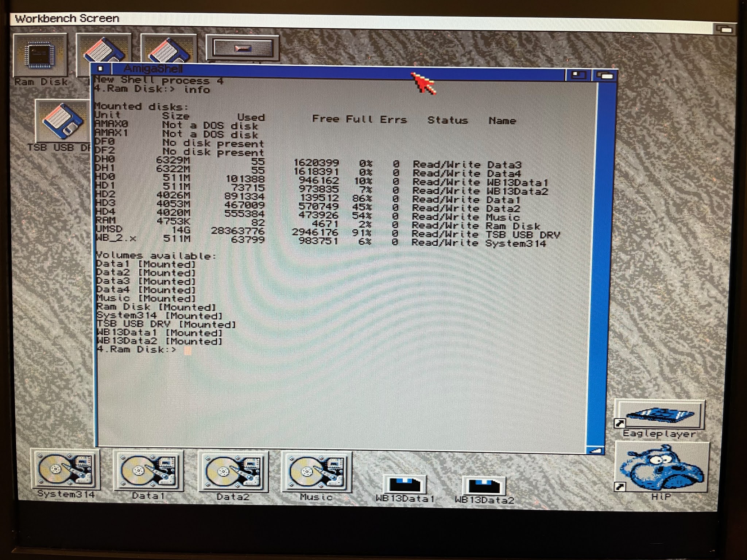Click the AmigaShell title bar

click(292, 71)
